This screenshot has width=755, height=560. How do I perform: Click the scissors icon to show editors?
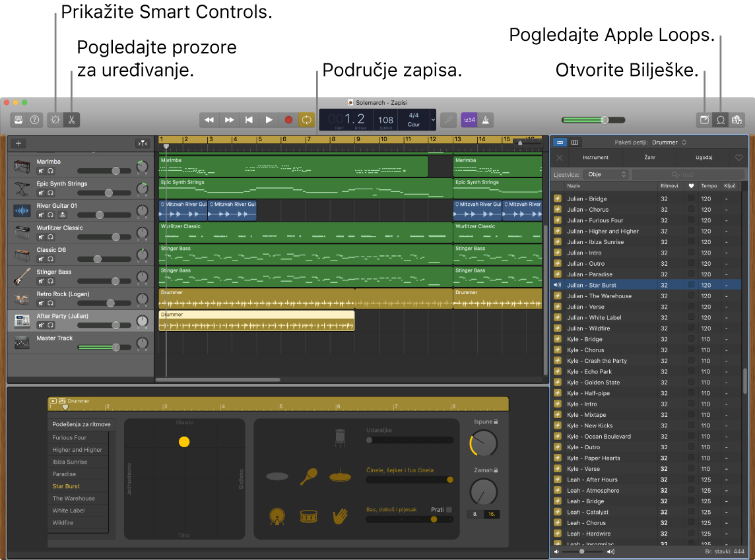point(71,120)
